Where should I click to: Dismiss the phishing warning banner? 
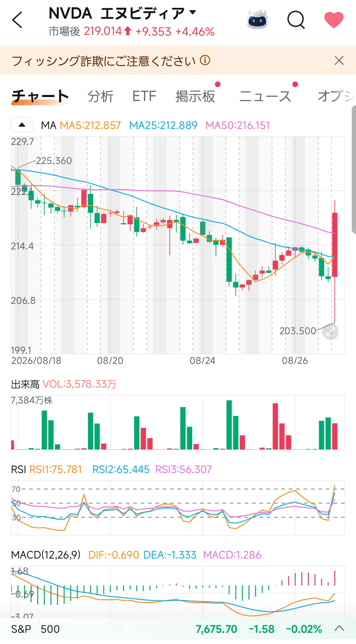[339, 61]
